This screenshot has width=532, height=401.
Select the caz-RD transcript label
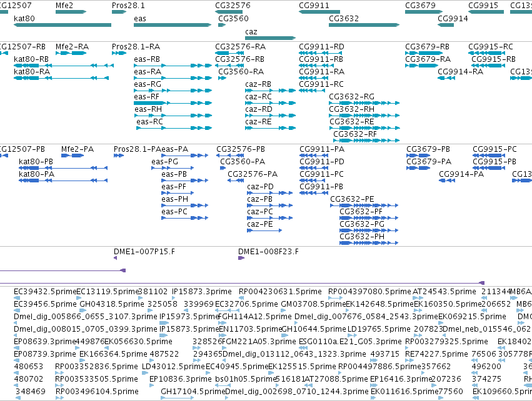point(259,109)
